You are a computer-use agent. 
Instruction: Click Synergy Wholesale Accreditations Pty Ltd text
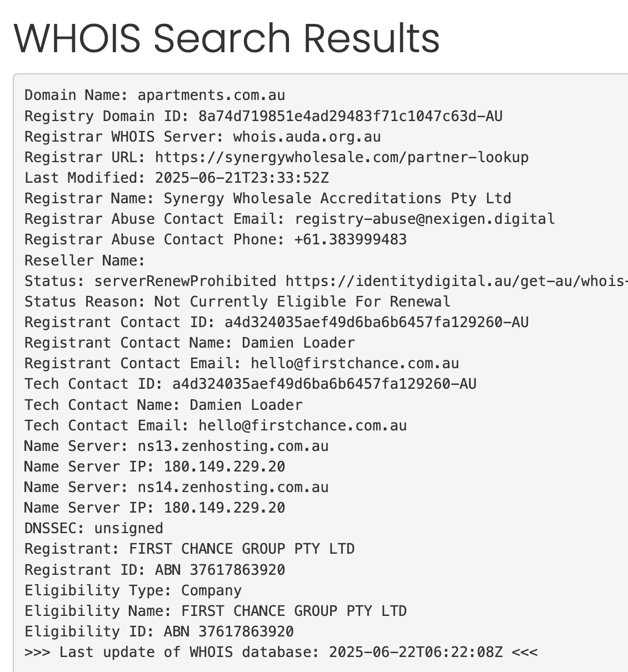click(x=337, y=198)
